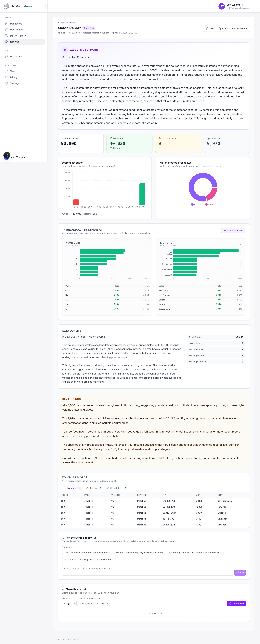
Task: Click the Create link button
Action: pyautogui.click(x=236, y=603)
